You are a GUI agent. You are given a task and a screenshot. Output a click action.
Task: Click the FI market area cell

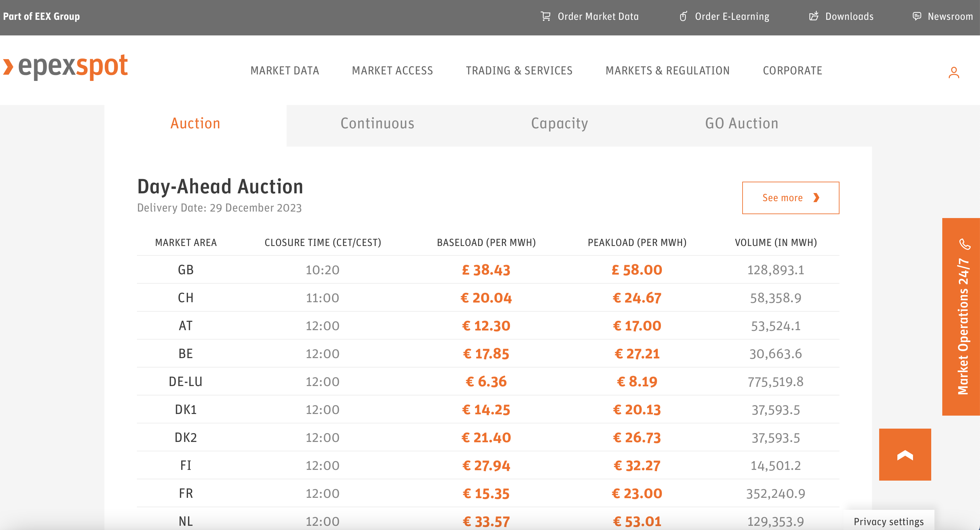point(186,466)
